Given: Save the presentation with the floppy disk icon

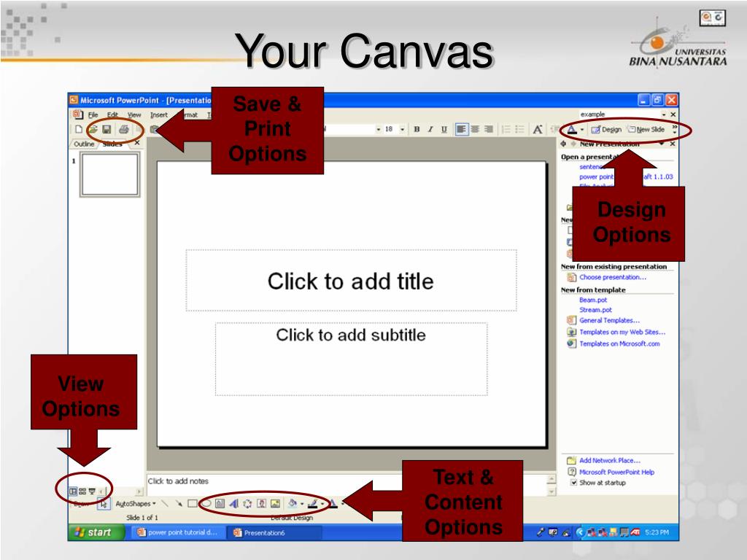Looking at the screenshot, I should tap(107, 129).
